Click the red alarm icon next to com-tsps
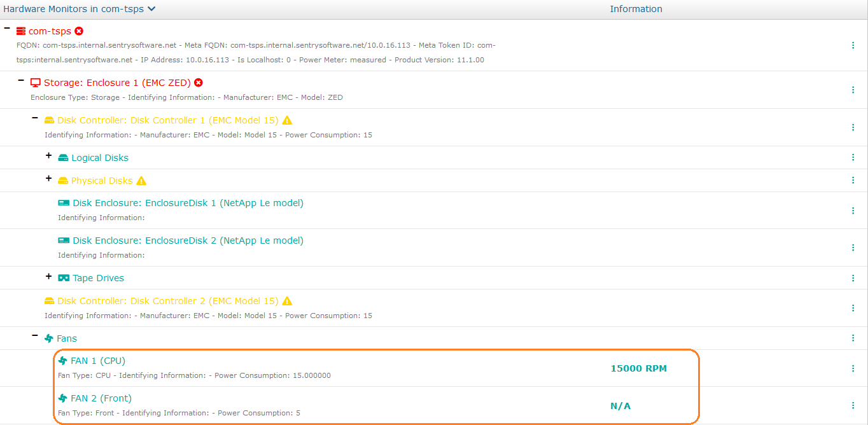 [79, 31]
